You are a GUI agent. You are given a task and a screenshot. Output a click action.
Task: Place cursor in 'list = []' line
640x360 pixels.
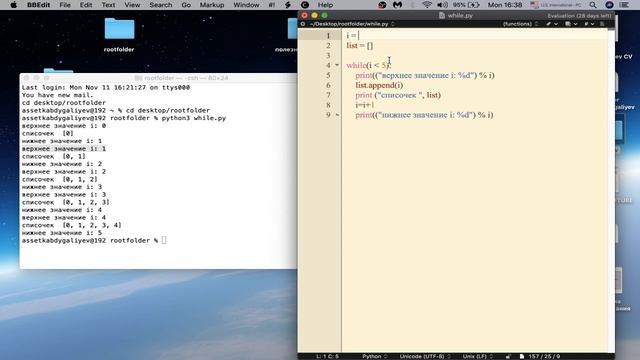[x=360, y=46]
